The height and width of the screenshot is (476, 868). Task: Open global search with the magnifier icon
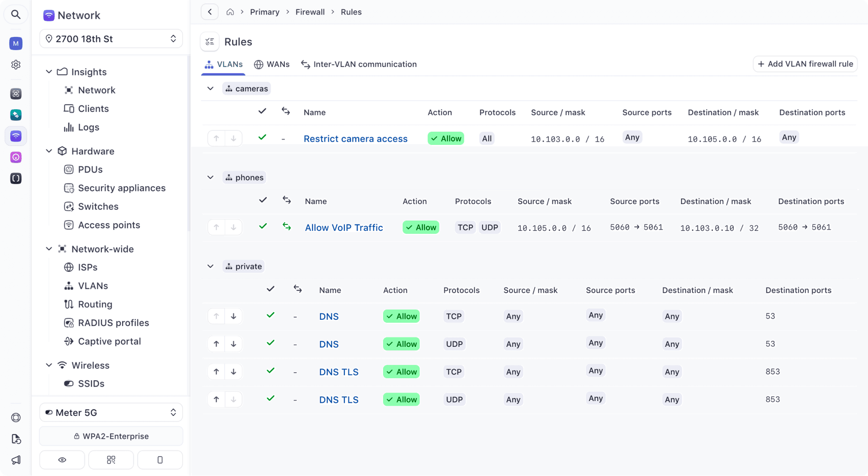click(x=15, y=14)
